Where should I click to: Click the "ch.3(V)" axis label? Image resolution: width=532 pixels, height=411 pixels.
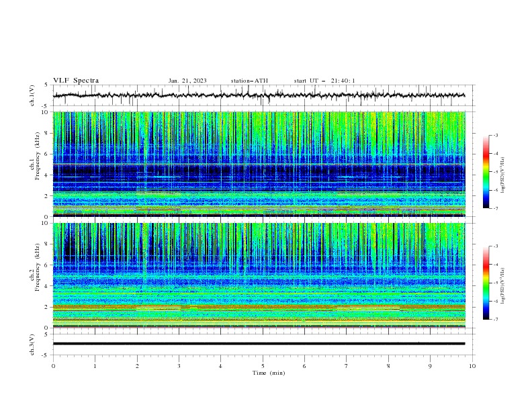(32, 345)
